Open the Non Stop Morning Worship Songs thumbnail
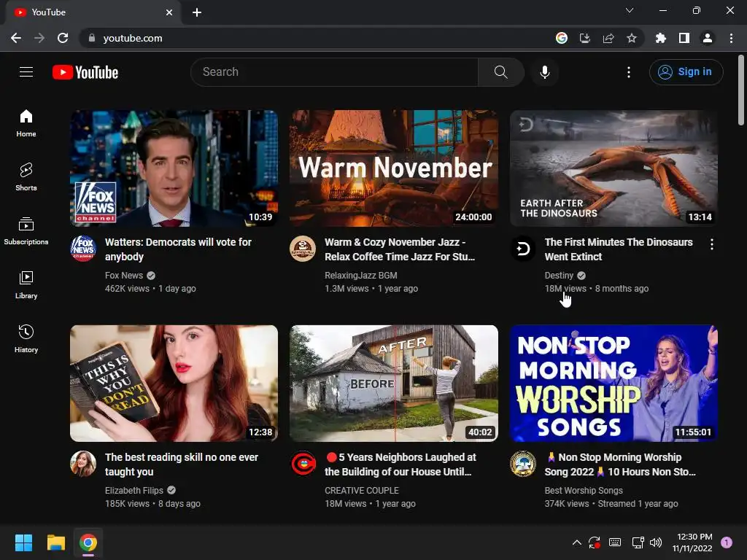747x560 pixels. point(614,384)
